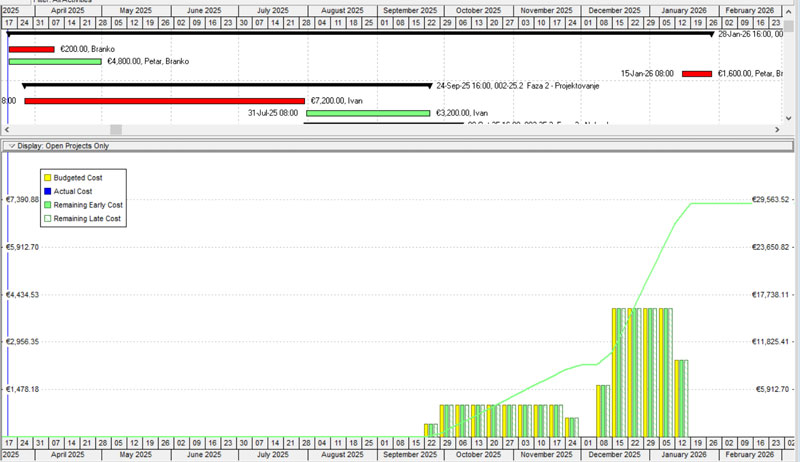Click "July 2025" in the cost profile timescale
800x462 pixels.
tap(273, 454)
